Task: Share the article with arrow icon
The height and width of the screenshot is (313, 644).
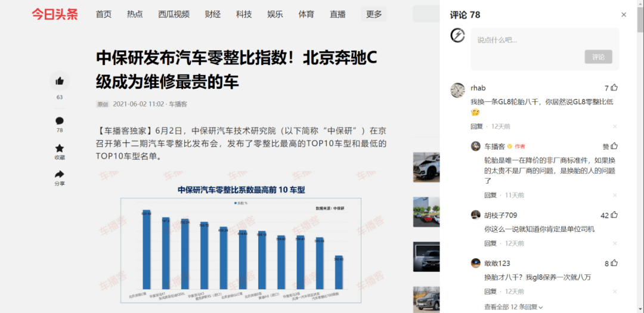Action: (60, 174)
